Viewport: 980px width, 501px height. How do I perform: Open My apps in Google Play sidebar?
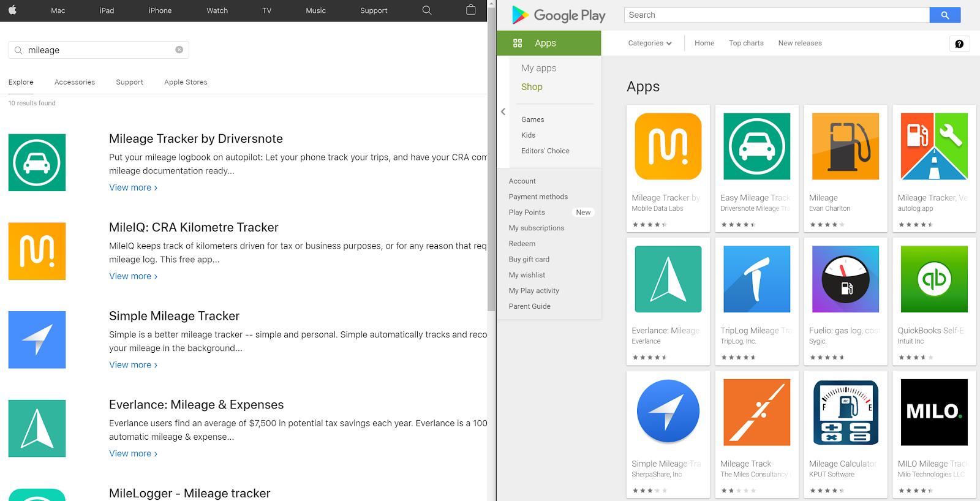pos(538,68)
